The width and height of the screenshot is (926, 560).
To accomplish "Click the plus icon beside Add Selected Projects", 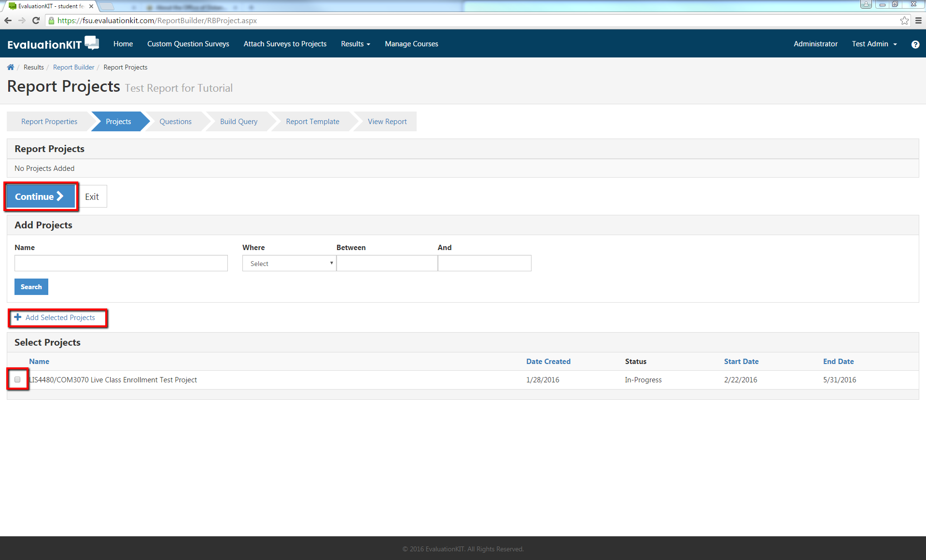I will pyautogui.click(x=18, y=317).
